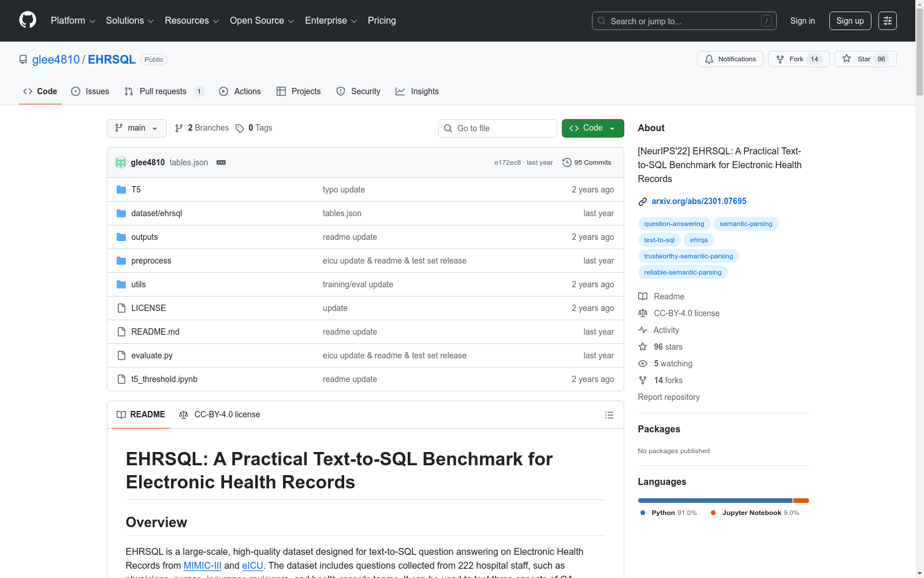Expand the Open Source menu
This screenshot has height=578, width=924.
[262, 21]
